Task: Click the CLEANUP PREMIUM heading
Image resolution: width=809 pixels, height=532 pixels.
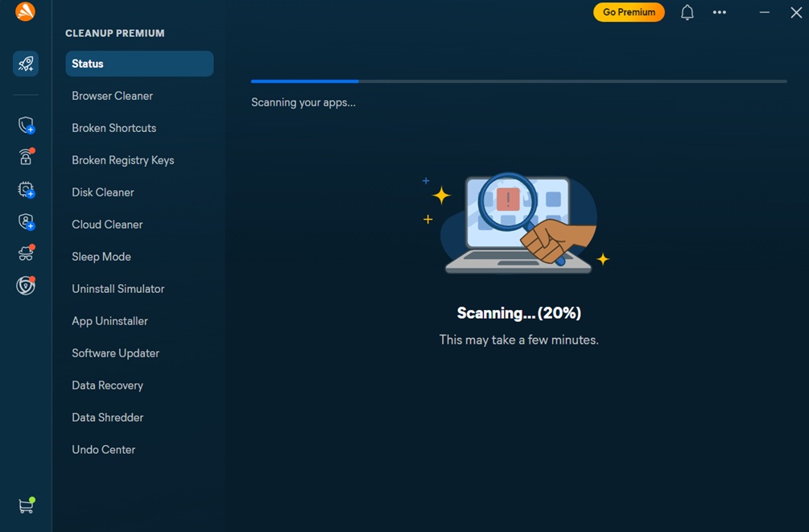Action: [x=115, y=33]
